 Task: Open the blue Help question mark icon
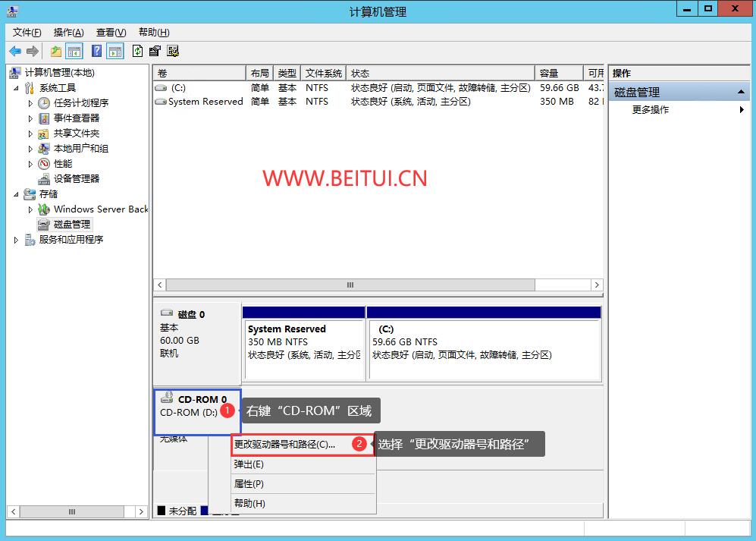[96, 51]
